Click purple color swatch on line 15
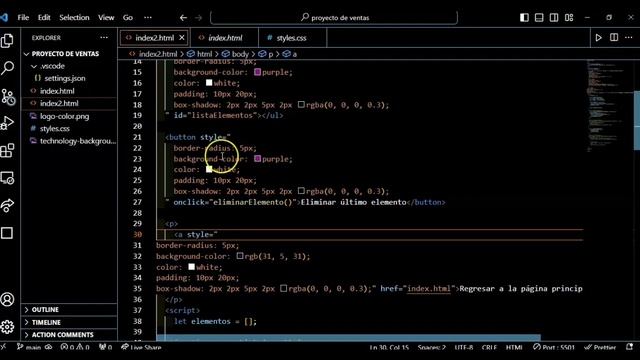The image size is (640, 360). 258,72
